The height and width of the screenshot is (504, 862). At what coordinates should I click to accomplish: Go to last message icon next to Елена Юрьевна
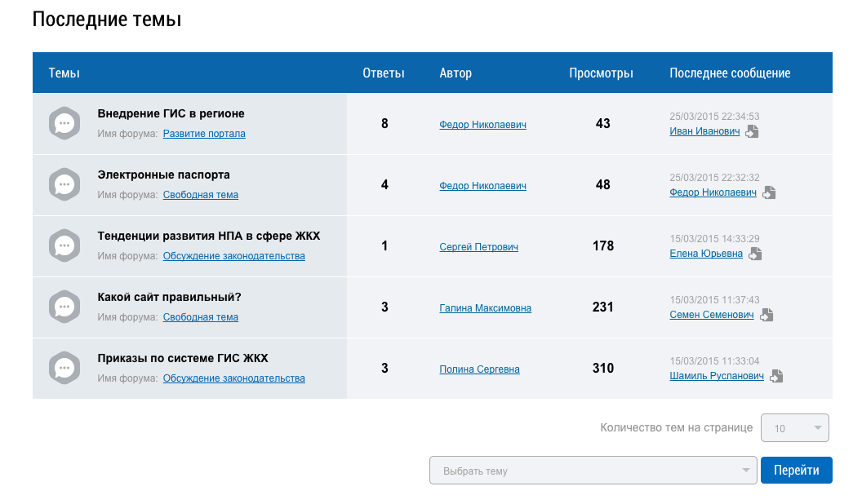tap(755, 254)
